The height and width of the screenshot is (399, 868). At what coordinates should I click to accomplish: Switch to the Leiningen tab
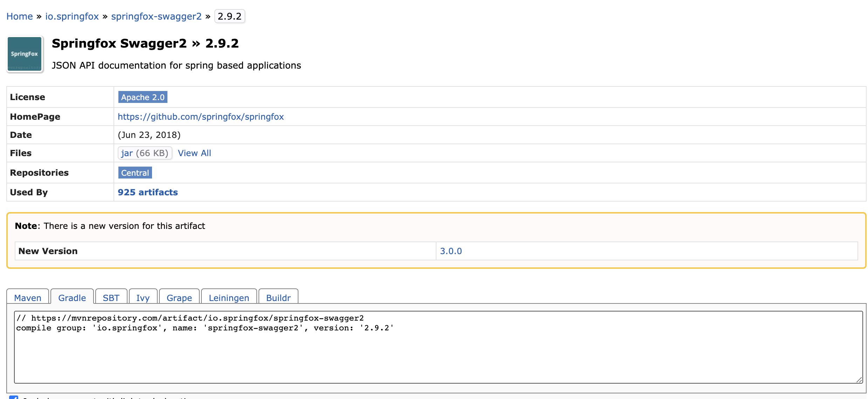[229, 298]
